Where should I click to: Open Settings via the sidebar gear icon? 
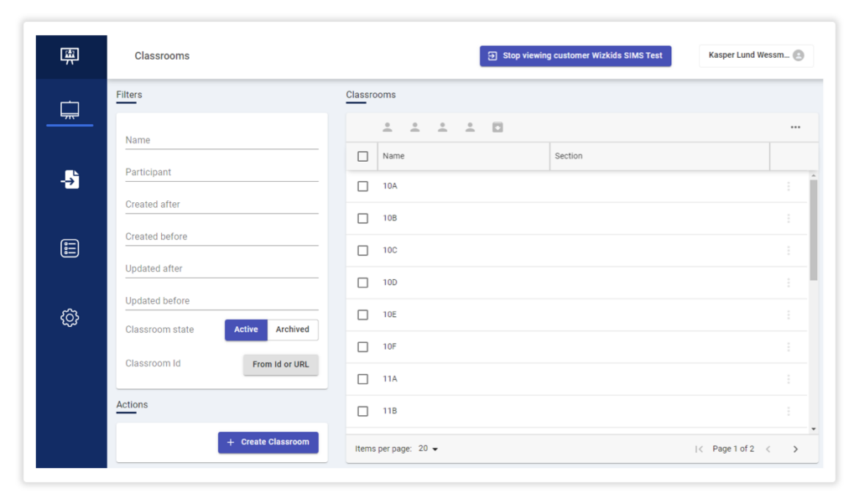click(x=70, y=318)
